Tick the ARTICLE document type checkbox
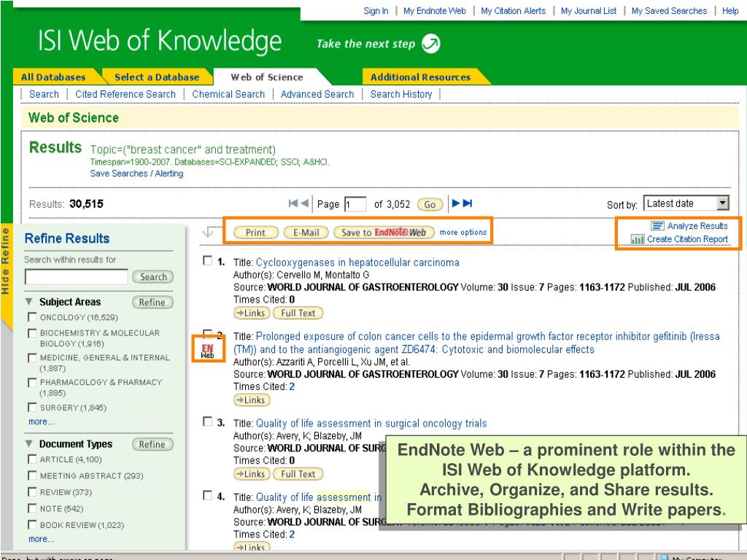The width and height of the screenshot is (747, 560). click(x=31, y=459)
